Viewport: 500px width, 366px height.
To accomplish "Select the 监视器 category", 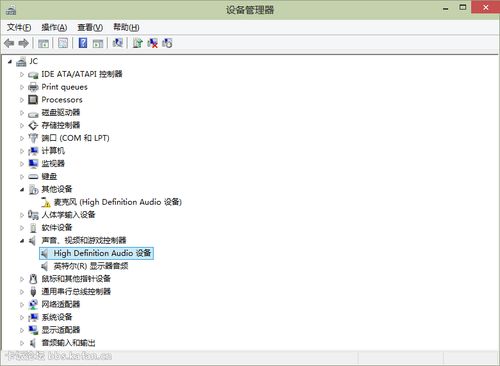I will pyautogui.click(x=53, y=164).
